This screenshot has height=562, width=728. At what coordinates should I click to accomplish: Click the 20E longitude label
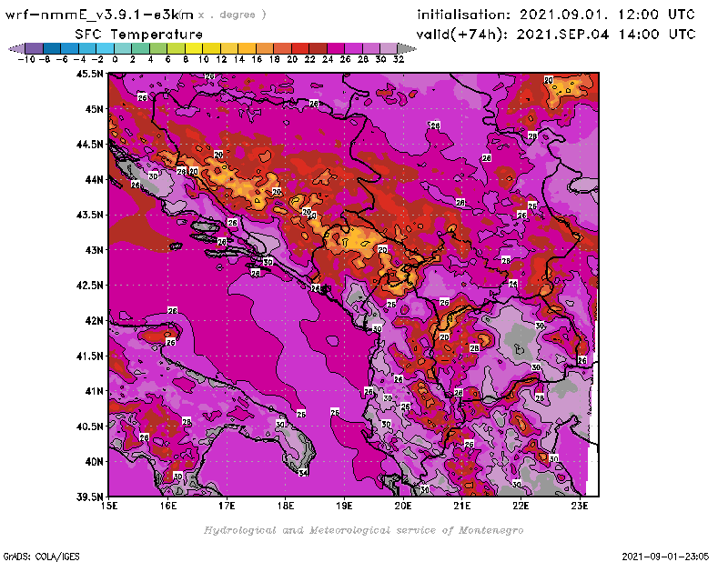point(403,506)
